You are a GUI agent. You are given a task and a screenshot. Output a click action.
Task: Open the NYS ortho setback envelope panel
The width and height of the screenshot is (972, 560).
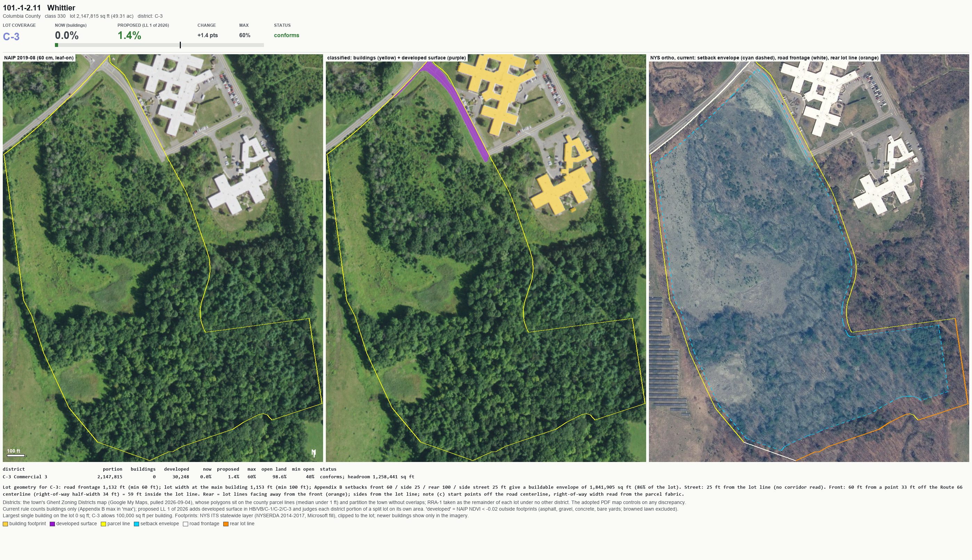click(x=809, y=258)
